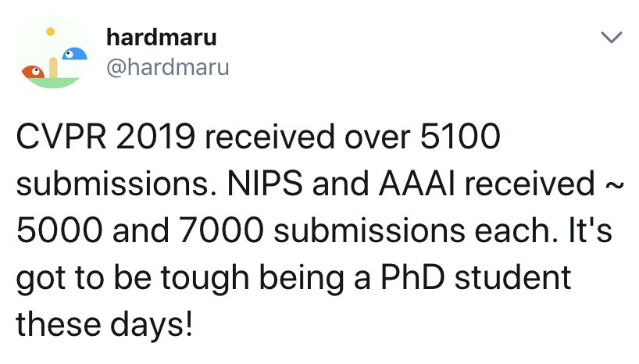Click the words "these days!"
This screenshot has width=639, height=364.
coord(103,323)
